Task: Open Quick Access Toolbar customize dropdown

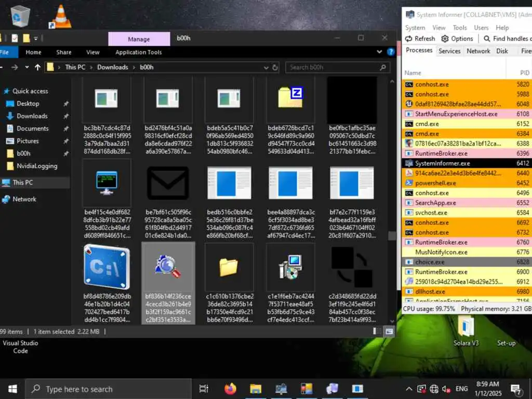Action: coord(36,38)
